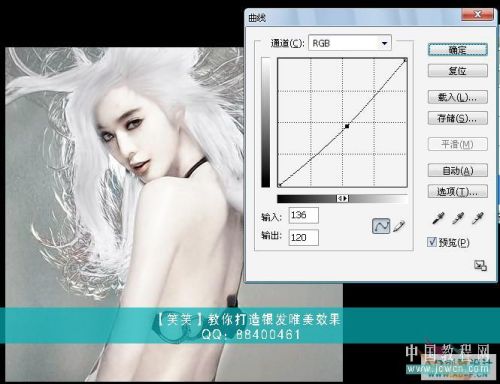The width and height of the screenshot is (500, 384).
Task: Open the 选项(T)... options dialog
Action: (x=458, y=191)
